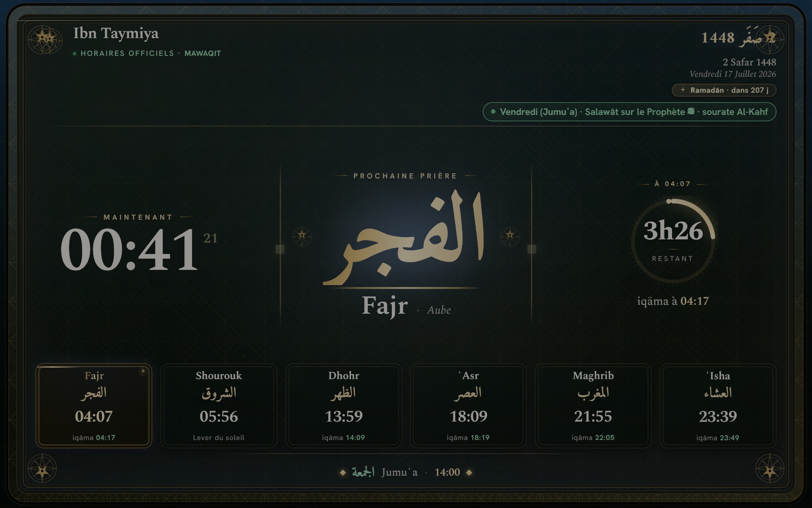Click the current time 00:41

tap(129, 249)
